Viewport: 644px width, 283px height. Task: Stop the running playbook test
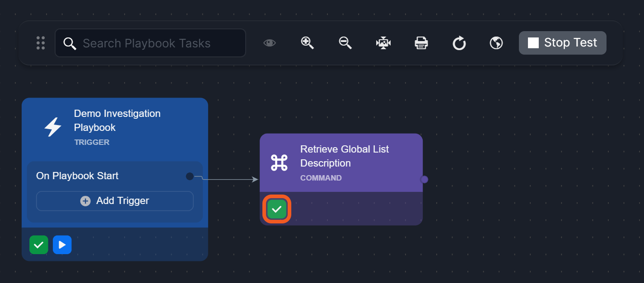click(x=563, y=43)
